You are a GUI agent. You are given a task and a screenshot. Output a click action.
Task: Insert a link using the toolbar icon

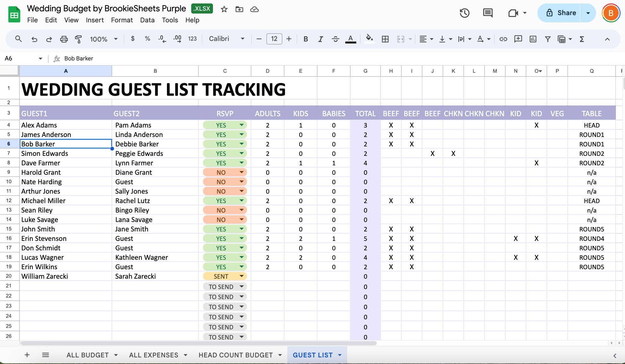503,39
